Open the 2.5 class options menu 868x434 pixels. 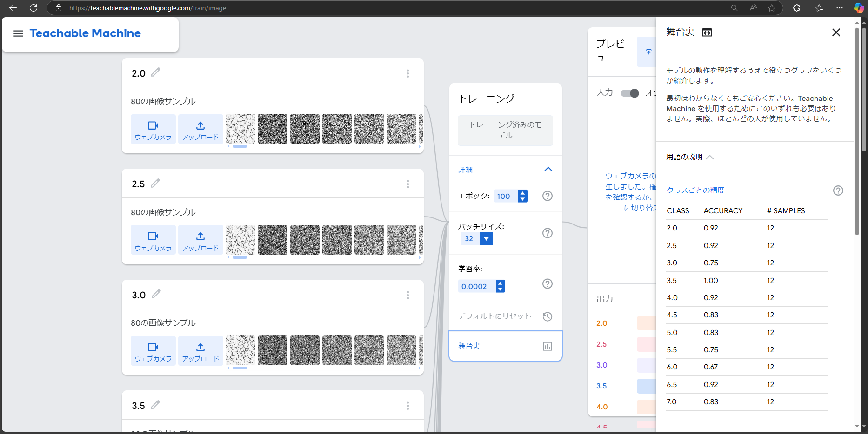pos(408,184)
